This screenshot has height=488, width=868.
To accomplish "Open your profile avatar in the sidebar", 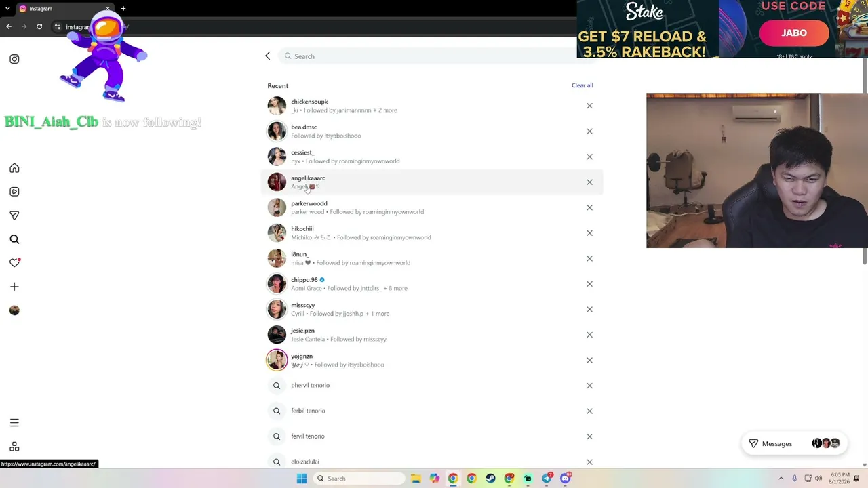I will (x=14, y=310).
